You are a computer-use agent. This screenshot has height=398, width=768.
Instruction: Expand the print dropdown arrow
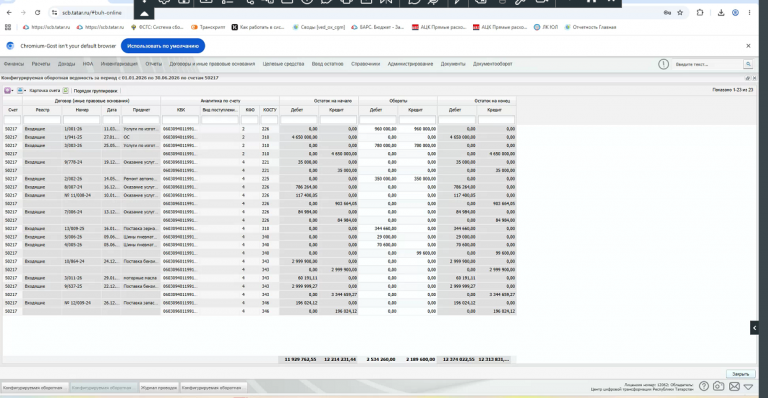(25, 91)
